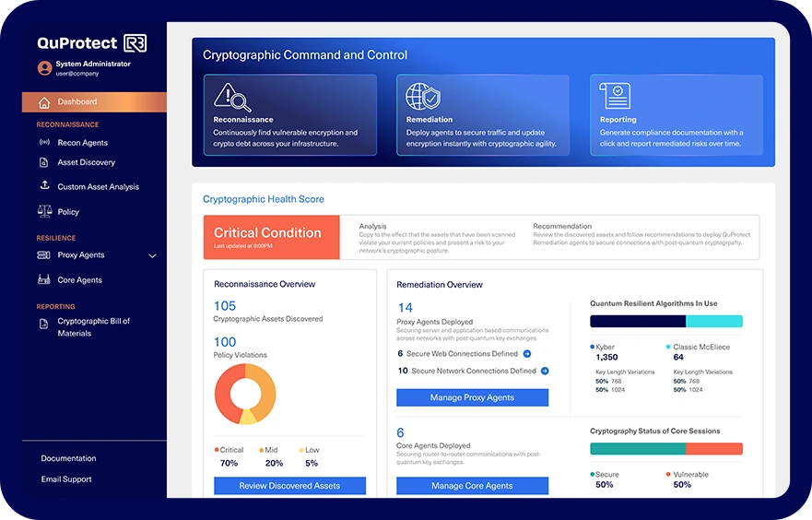Click the Cryptography Status of Core Sessions bar

666,448
